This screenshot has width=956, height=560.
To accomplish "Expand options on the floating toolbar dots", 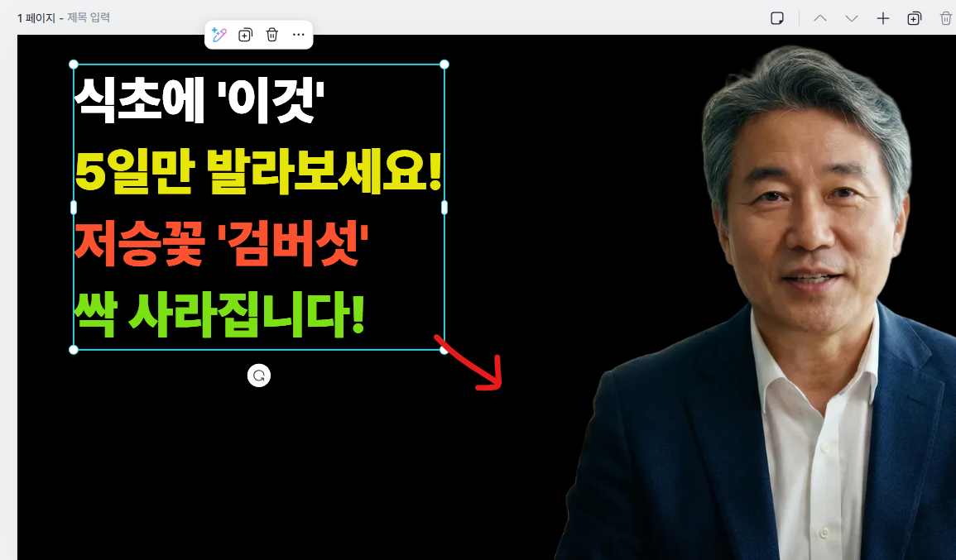I will tap(298, 35).
